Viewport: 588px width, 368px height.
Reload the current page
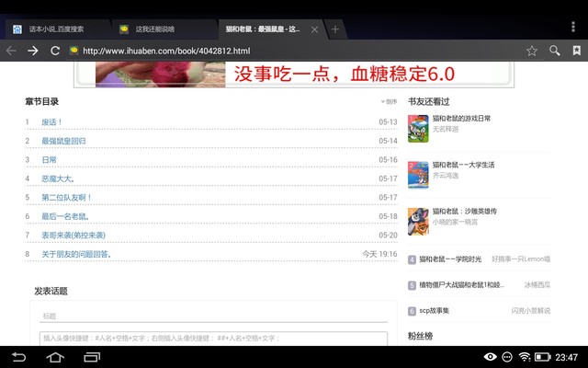55,51
